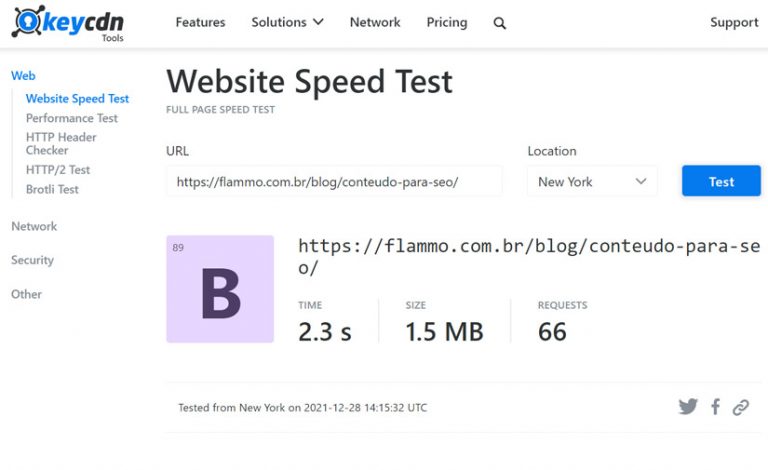This screenshot has width=768, height=470.
Task: Expand the Security sidebar section
Action: 32,260
